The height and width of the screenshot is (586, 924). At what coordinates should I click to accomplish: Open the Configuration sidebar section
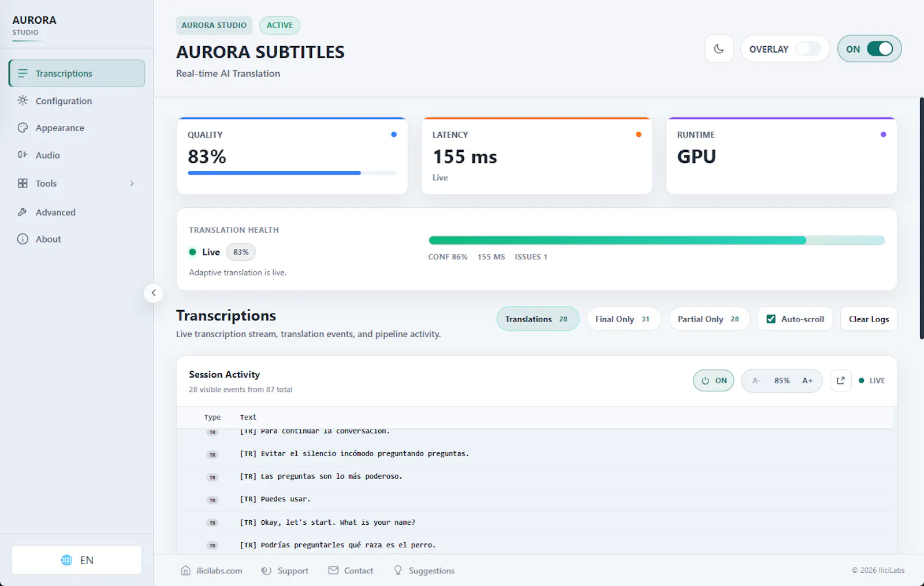click(x=77, y=101)
